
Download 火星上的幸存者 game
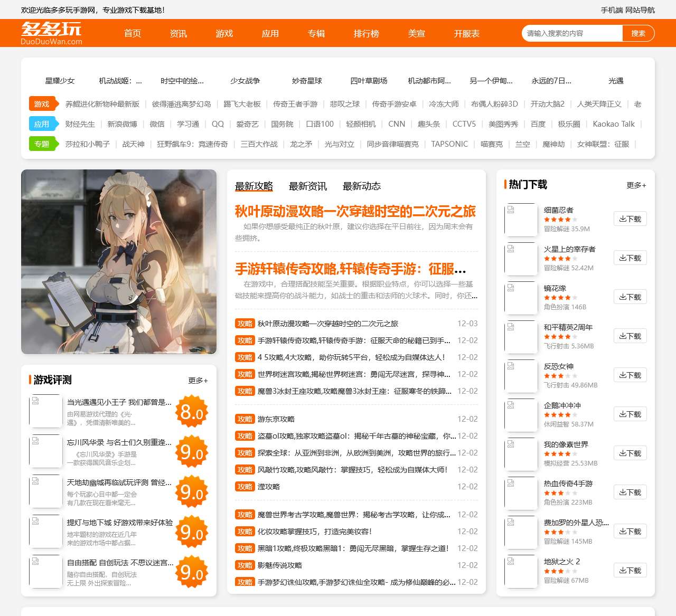coord(630,258)
